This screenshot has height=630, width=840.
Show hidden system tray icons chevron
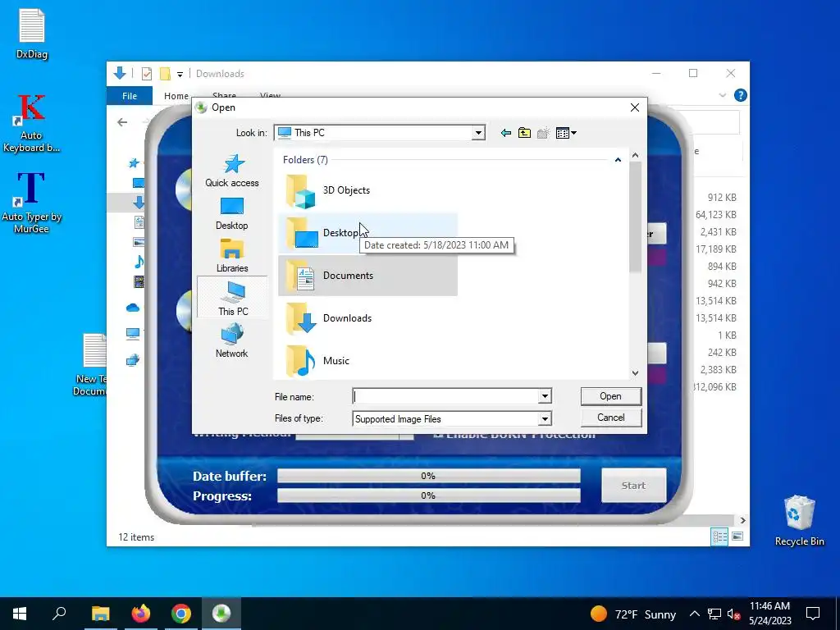tap(694, 614)
